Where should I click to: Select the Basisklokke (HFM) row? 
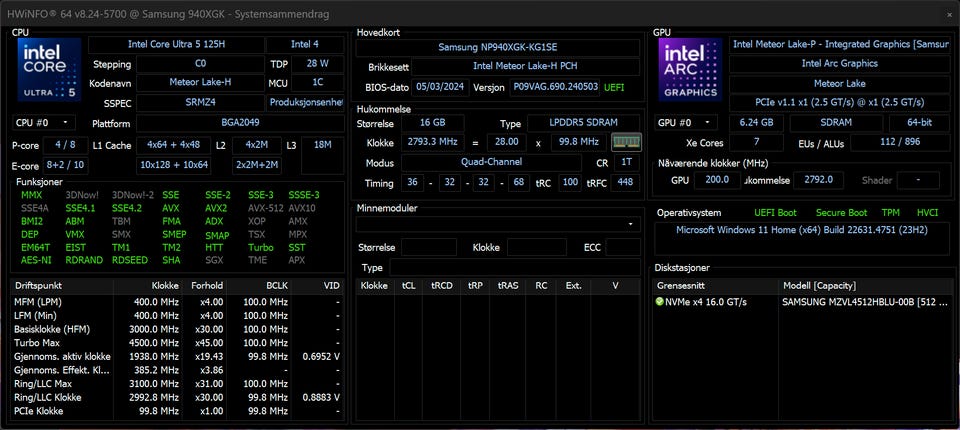pyautogui.click(x=177, y=330)
